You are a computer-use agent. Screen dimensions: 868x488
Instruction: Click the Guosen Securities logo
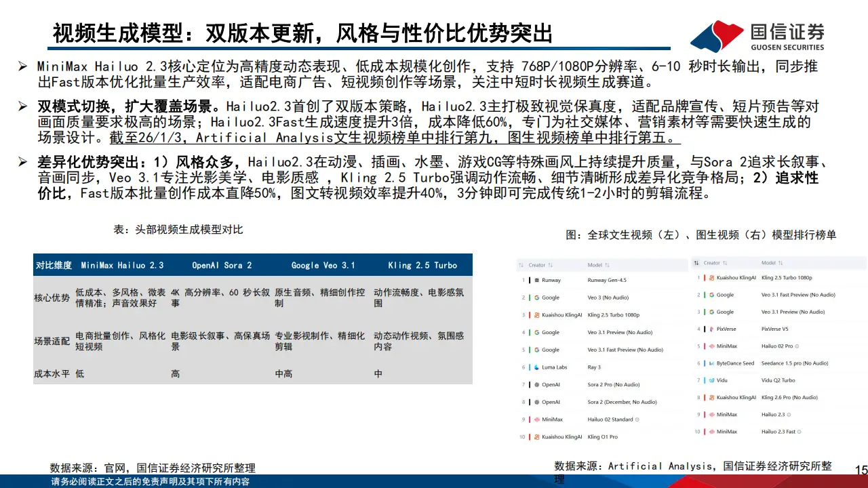pos(757,36)
